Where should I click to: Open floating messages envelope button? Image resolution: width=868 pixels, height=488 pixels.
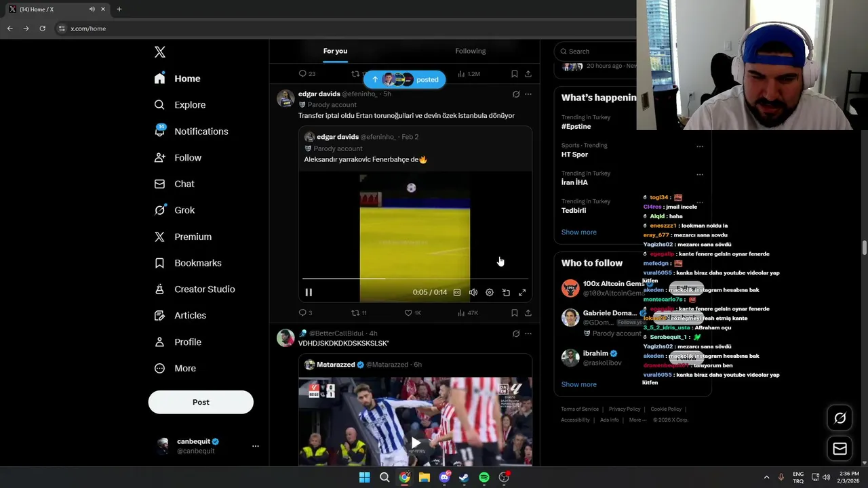(840, 449)
